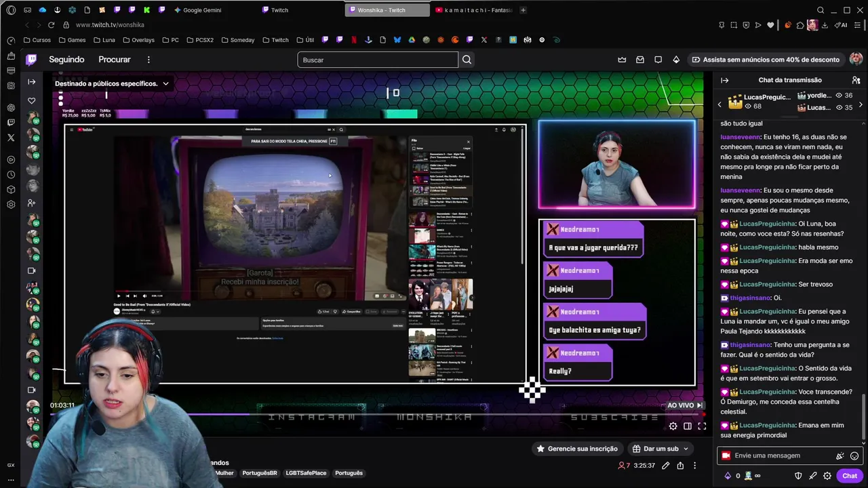Screen dimensions: 868x488
Task: Toggle theater mode on the player
Action: (688, 426)
